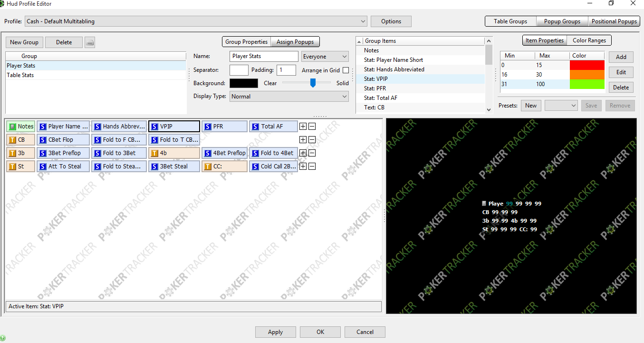Click the Cancel button
This screenshot has width=644, height=343.
pyautogui.click(x=365, y=332)
